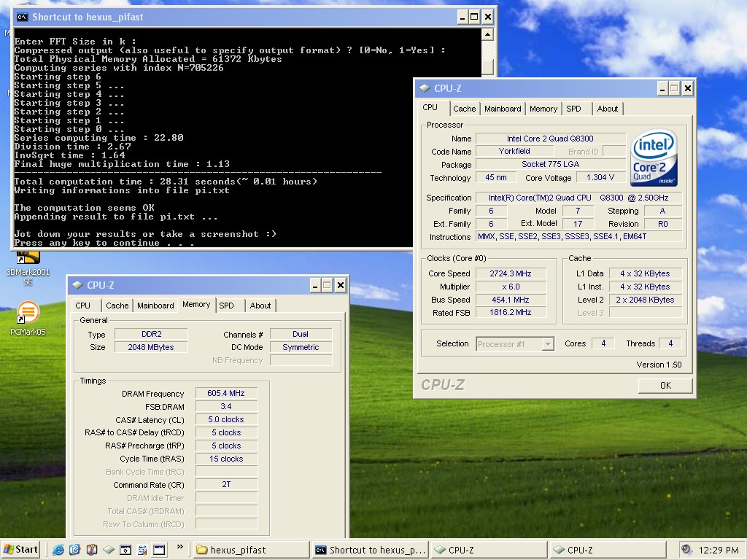Screen dimensions: 747x560
Task: Open the Start menu
Action: tap(20, 550)
